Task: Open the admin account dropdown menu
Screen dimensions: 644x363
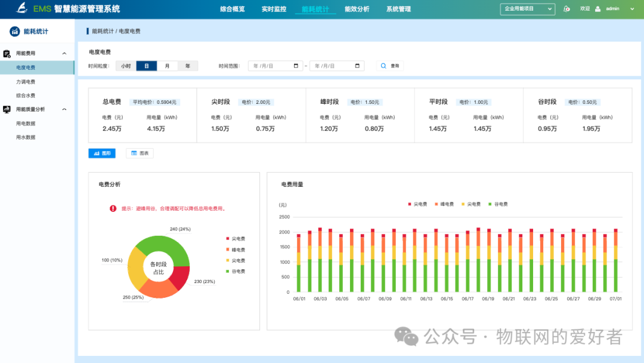Action: click(x=632, y=8)
